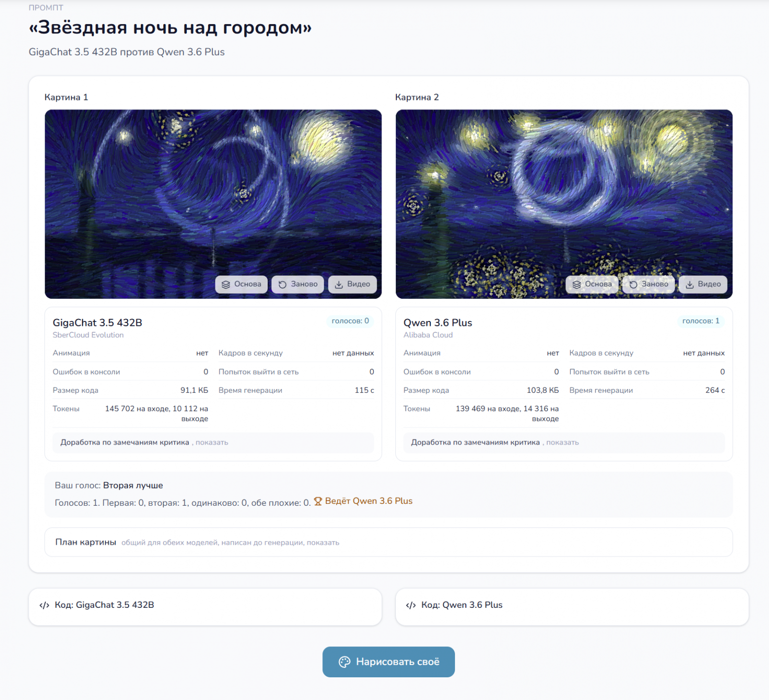Screen dimensions: 769x700
Task: Click the code brackets icon for GigaChat 3.5 432B
Action: (44, 605)
